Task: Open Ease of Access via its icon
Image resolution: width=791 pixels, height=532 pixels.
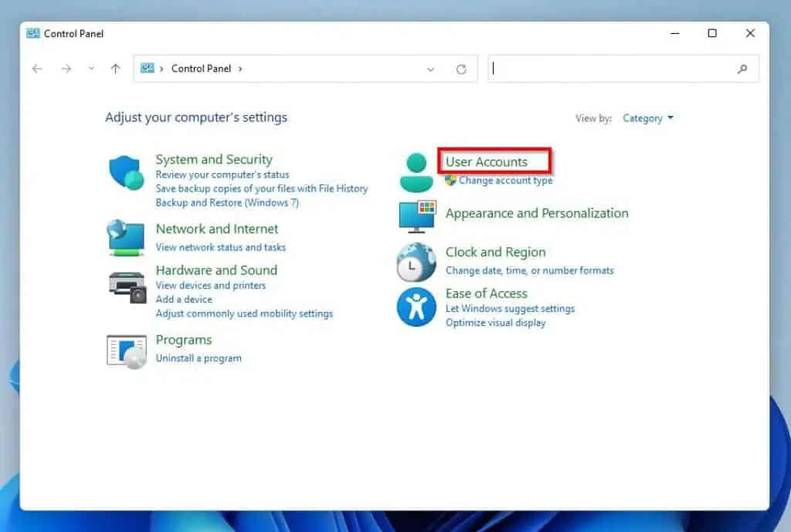Action: (416, 306)
